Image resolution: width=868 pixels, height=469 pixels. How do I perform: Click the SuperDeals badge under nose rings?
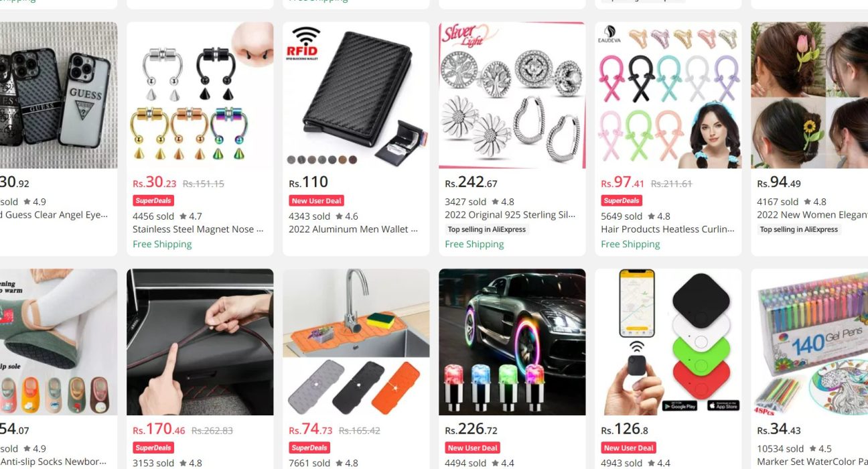point(153,201)
